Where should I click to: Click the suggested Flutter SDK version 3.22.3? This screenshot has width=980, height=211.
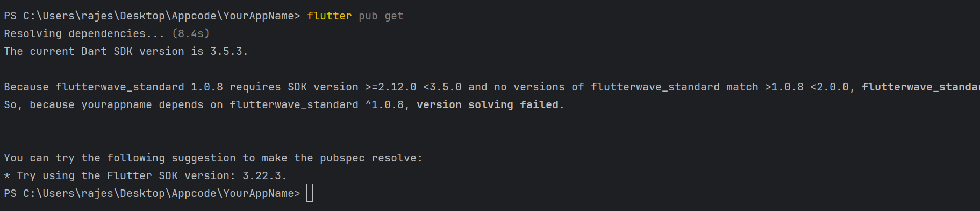[262, 176]
